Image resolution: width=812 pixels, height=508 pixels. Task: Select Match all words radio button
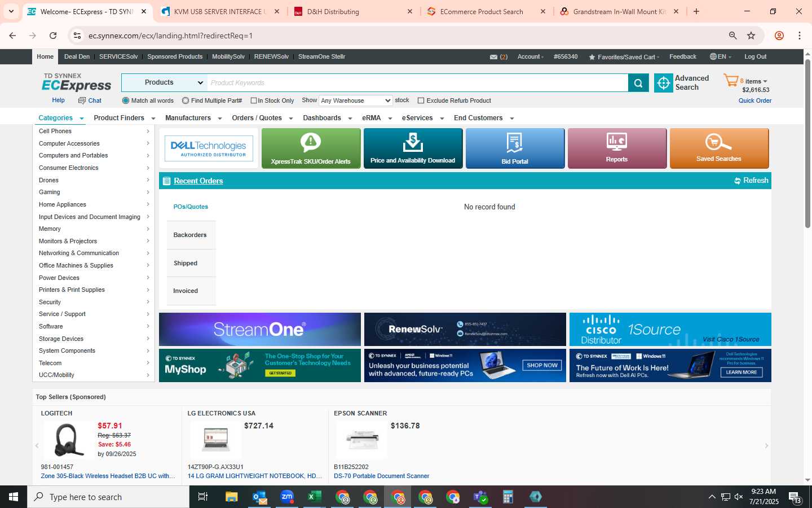pyautogui.click(x=126, y=100)
